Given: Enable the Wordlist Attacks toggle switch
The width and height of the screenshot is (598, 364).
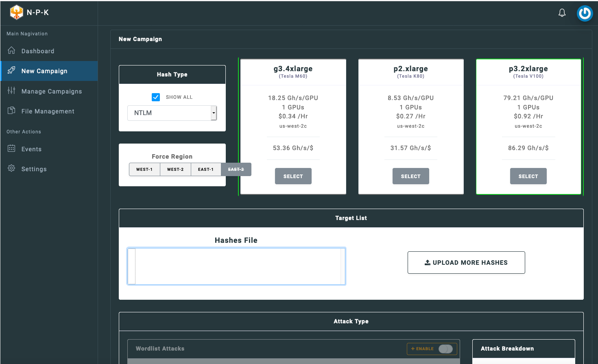Looking at the screenshot, I should click(x=445, y=349).
